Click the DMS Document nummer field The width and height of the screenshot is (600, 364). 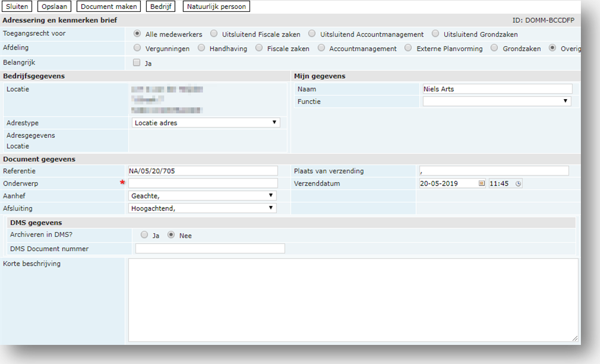(210, 249)
